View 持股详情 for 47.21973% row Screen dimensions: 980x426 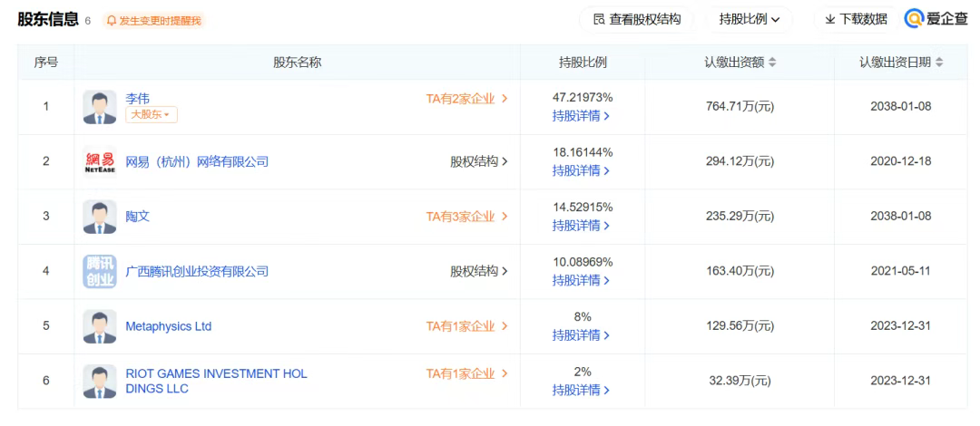(582, 115)
